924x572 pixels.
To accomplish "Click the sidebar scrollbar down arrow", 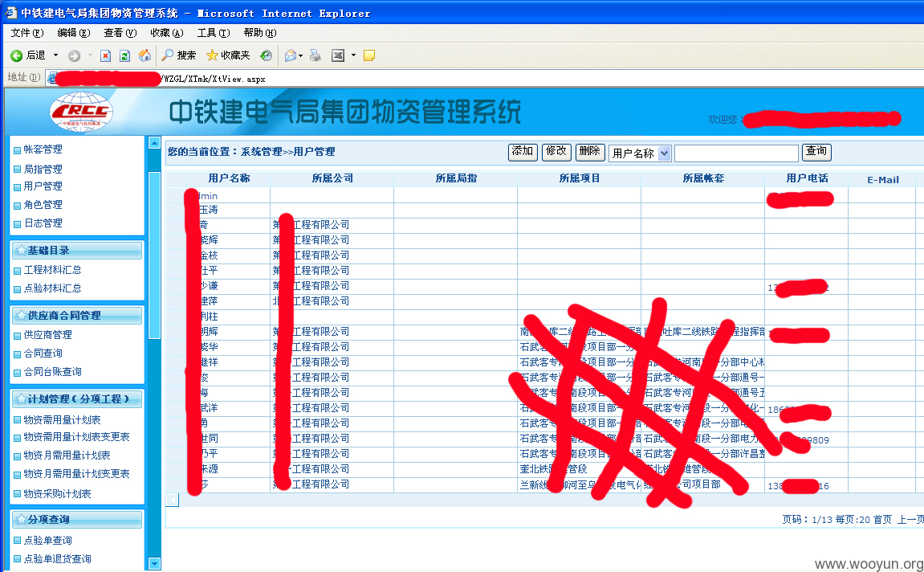I will tap(154, 564).
